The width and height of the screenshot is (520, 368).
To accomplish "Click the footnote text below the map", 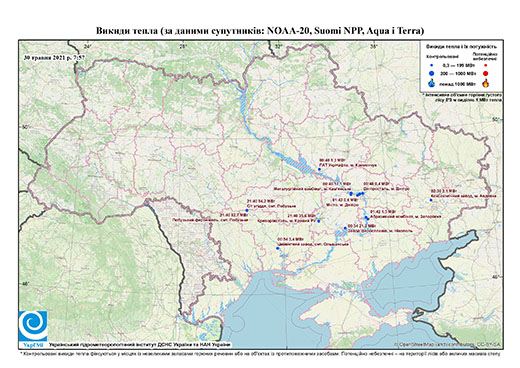I will tap(260, 353).
